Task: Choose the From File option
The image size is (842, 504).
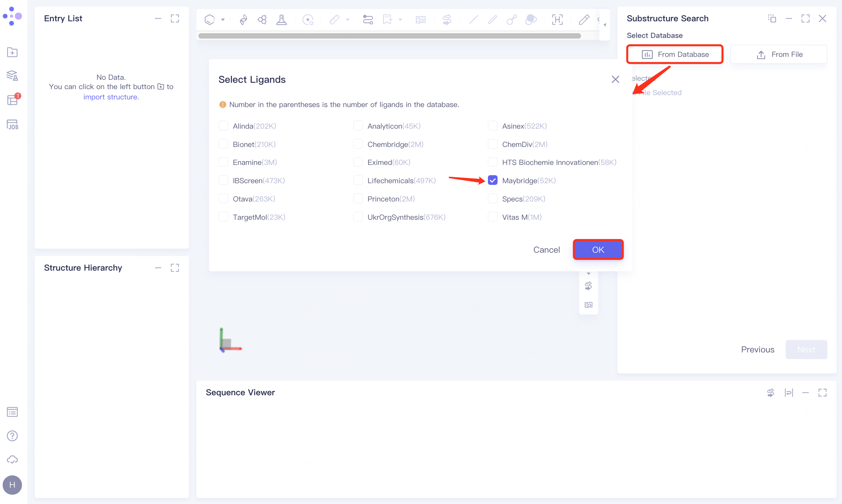Action: (779, 54)
